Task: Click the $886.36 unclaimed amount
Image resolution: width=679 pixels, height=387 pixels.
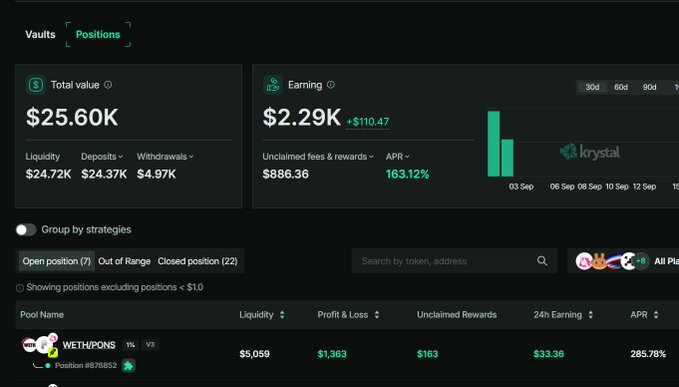Action: 286,174
